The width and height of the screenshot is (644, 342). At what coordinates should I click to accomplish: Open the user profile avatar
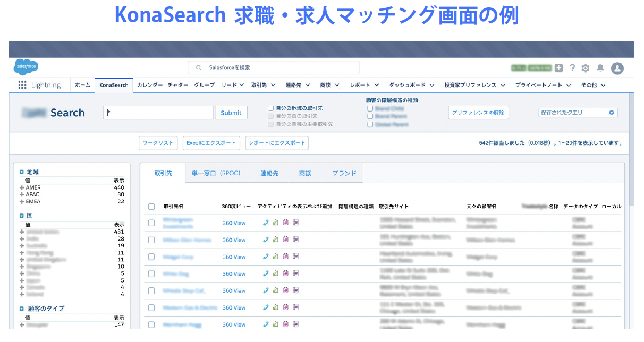click(617, 68)
